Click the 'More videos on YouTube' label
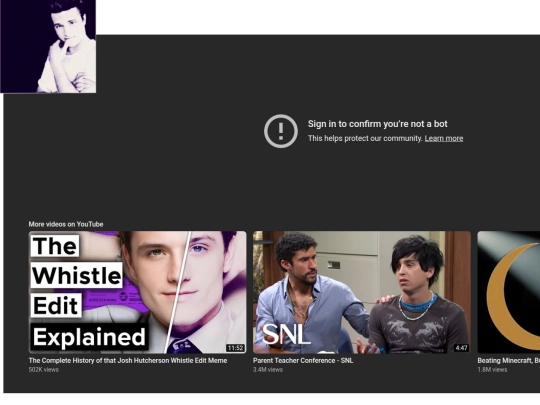This screenshot has width=540, height=405. [x=66, y=224]
